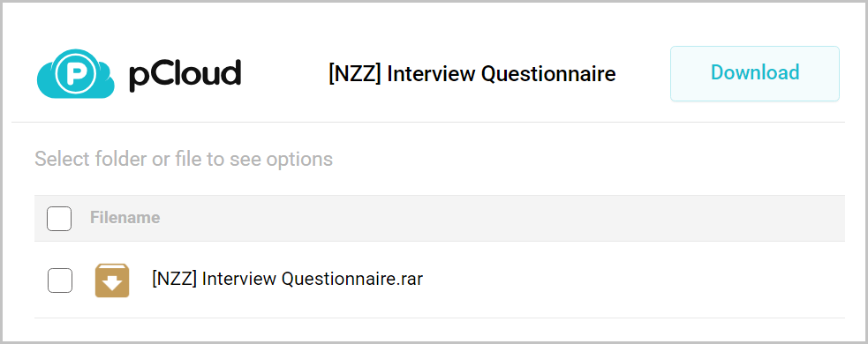
Task: Click the word 'options' in the hint line
Action: (x=299, y=160)
